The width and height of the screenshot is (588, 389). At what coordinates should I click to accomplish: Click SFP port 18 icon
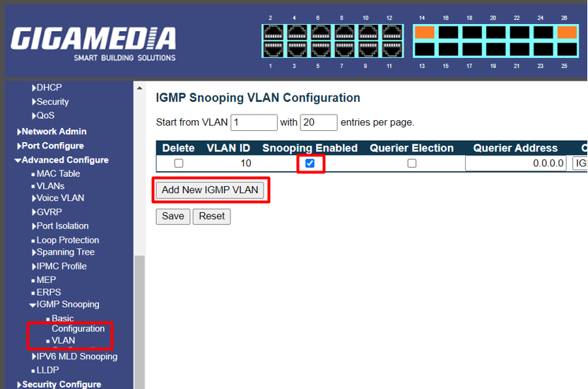tap(472, 33)
